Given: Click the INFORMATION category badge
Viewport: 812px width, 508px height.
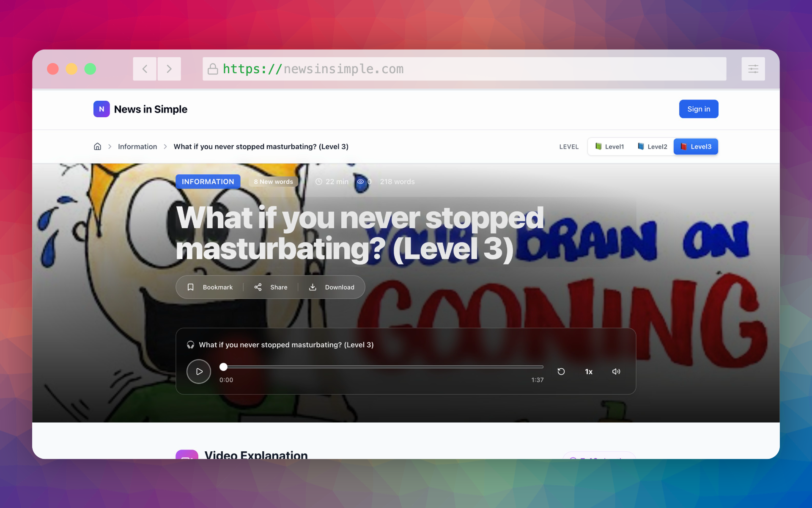Looking at the screenshot, I should 208,182.
